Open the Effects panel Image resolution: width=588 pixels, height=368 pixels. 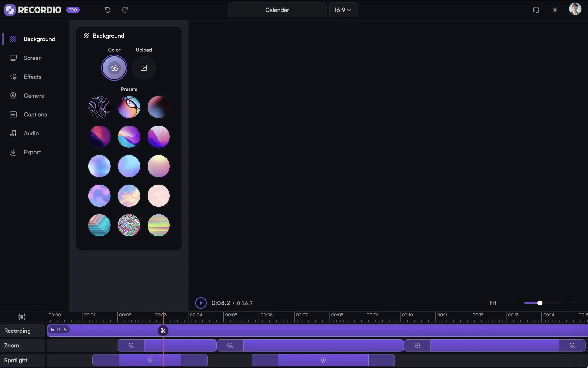[x=32, y=77]
